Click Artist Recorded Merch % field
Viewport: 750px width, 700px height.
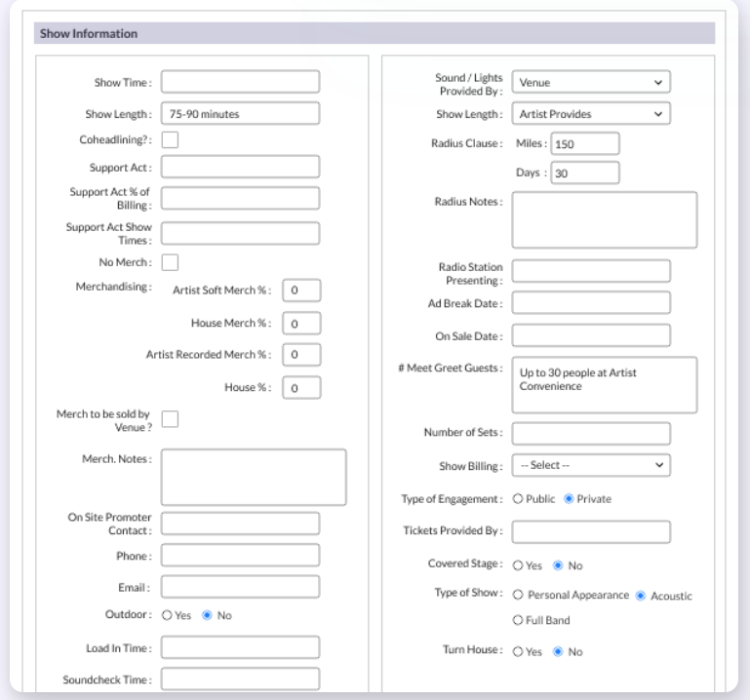(x=301, y=355)
